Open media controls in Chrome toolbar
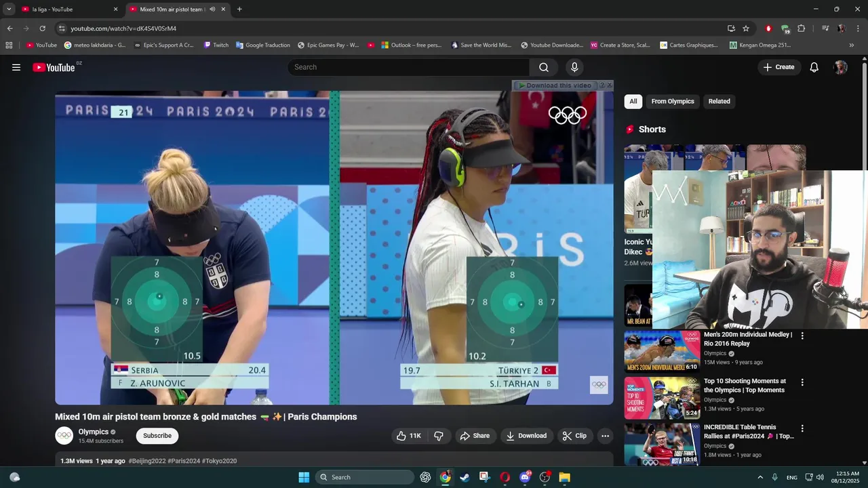This screenshot has width=868, height=488. pos(825,28)
